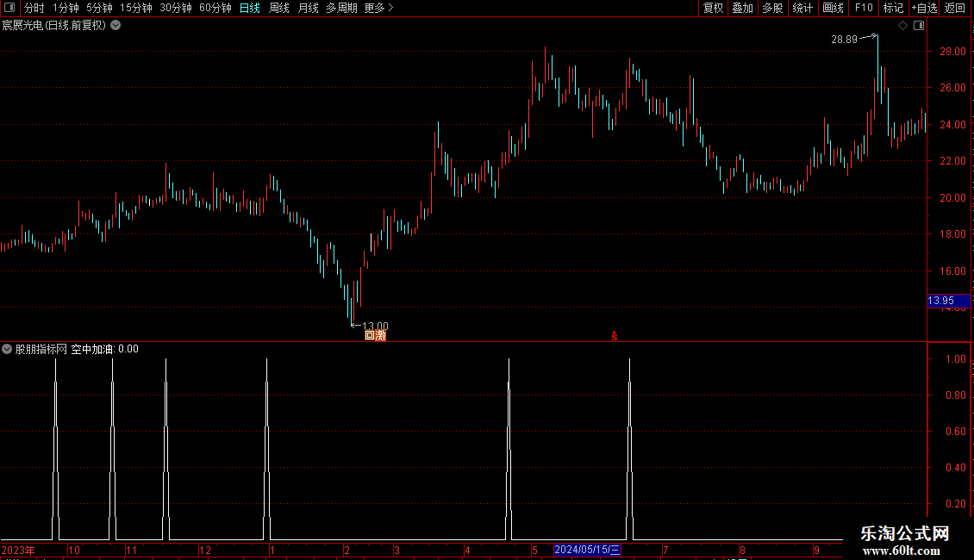Image resolution: width=974 pixels, height=560 pixels.
Task: Open dropdown next to 宸展光电 title
Action: [116, 26]
